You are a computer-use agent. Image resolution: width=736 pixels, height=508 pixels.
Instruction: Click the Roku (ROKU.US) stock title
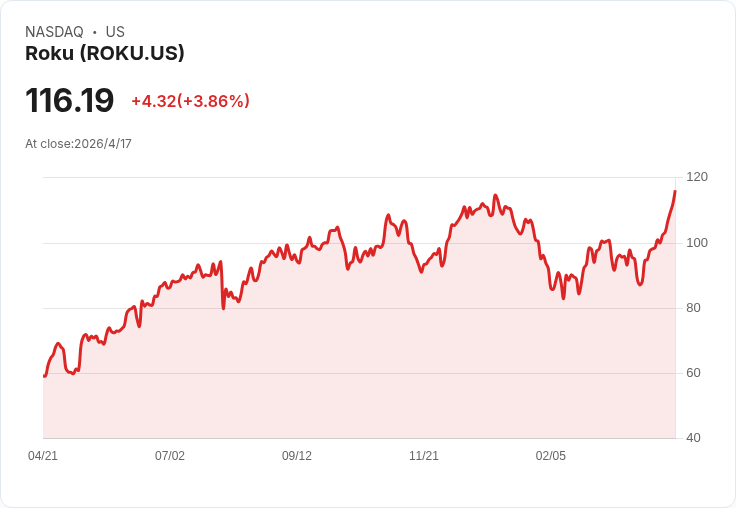point(105,53)
